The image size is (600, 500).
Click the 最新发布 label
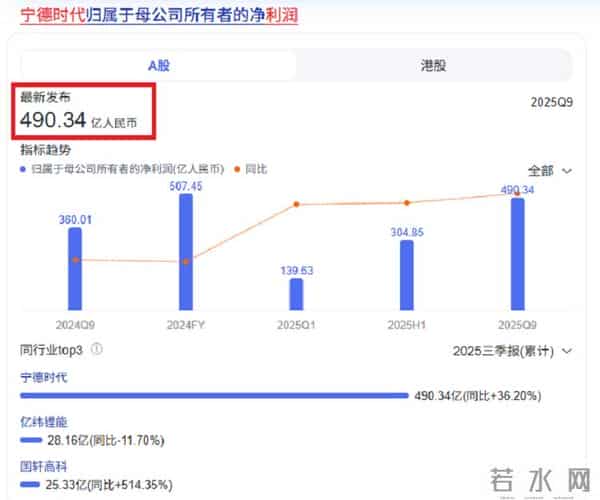(x=46, y=97)
